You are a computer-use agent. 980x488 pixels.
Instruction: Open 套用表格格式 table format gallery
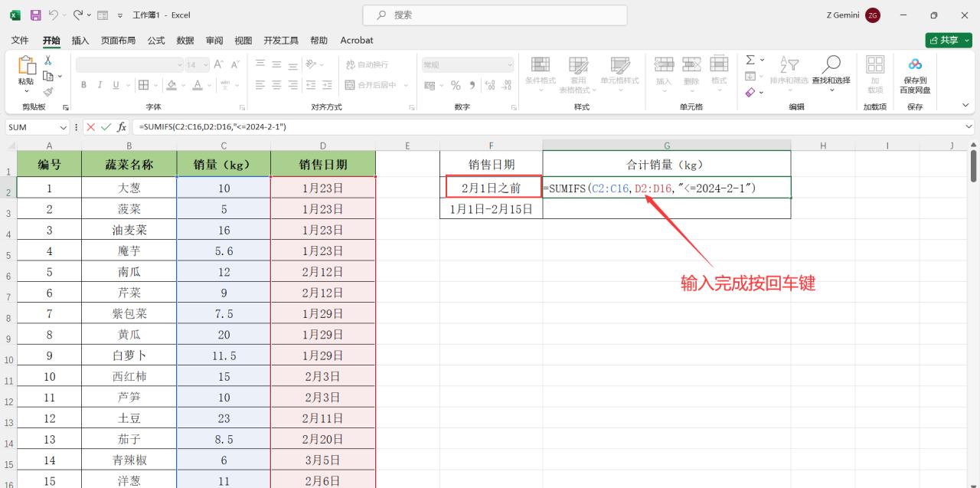(x=579, y=74)
